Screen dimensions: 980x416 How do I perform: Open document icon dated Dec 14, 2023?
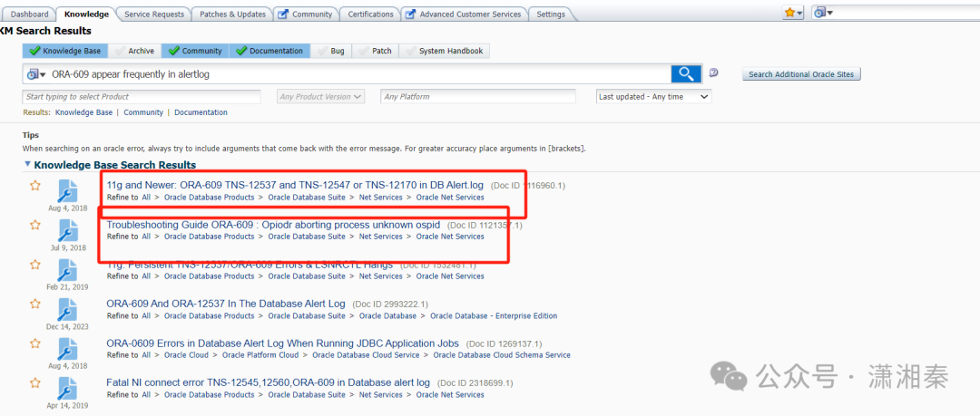pyautogui.click(x=67, y=309)
